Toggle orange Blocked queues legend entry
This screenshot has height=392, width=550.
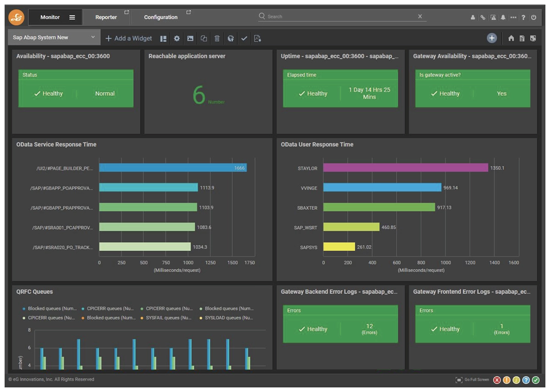(108, 318)
